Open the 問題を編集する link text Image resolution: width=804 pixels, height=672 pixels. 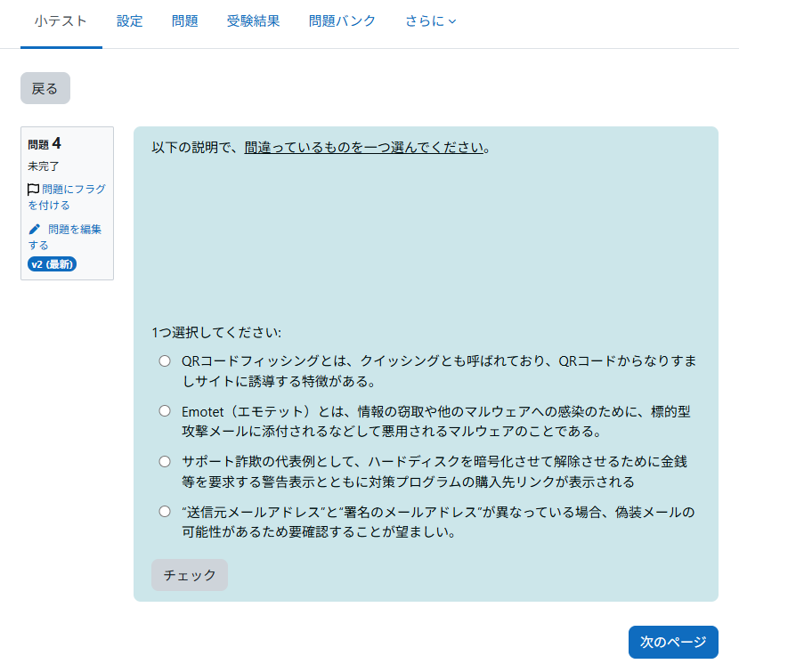pos(75,230)
